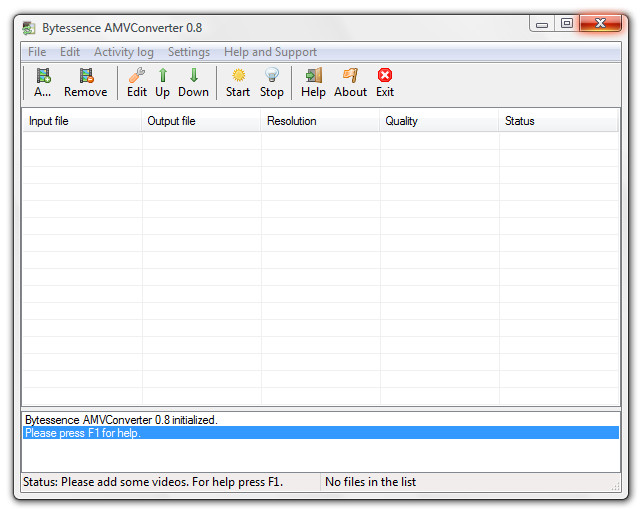
Task: Click the application icon in title bar
Action: click(x=29, y=28)
